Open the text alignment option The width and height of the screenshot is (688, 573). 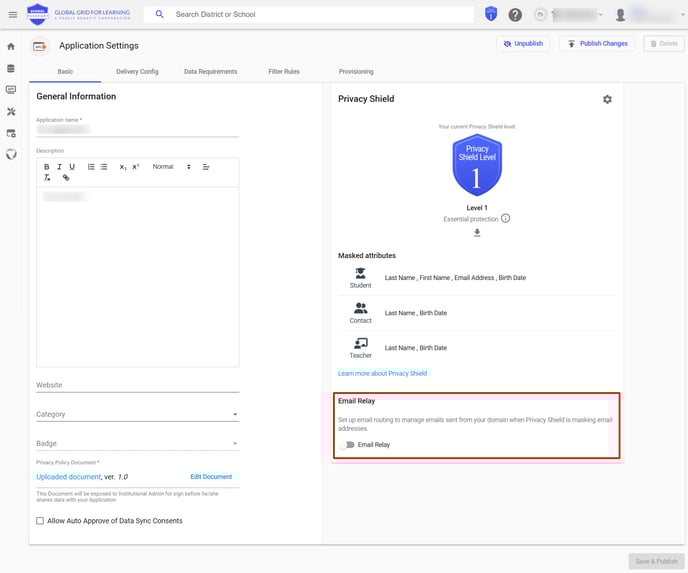coord(206,167)
